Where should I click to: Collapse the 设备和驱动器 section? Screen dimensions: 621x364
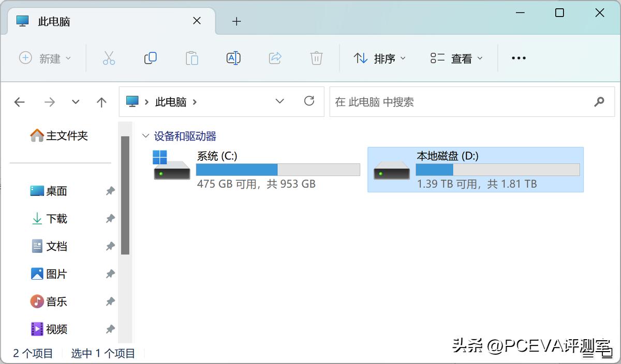(x=145, y=135)
